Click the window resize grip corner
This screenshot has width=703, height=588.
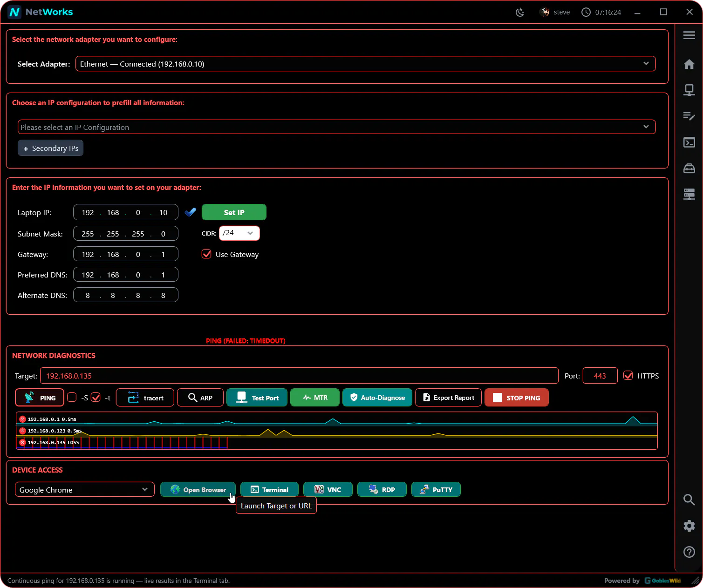pyautogui.click(x=696, y=581)
